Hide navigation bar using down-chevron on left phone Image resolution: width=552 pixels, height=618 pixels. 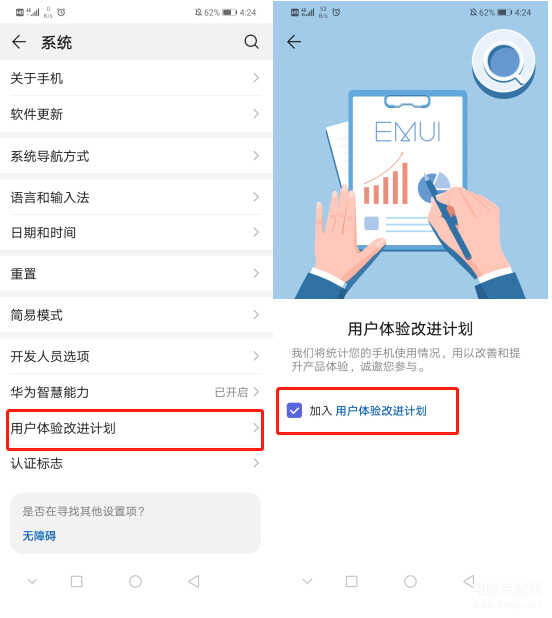(32, 581)
